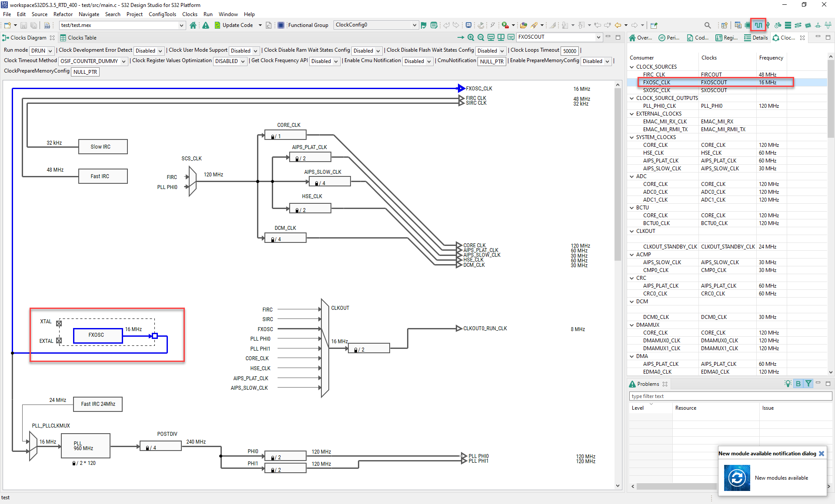Collapse the SYSTEM_CLOCKS tree group
This screenshot has width=835, height=504.
(632, 137)
